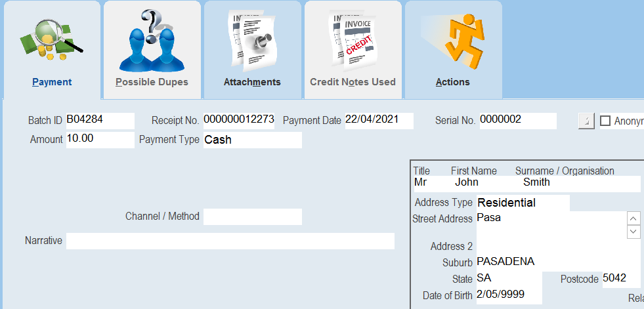
Task: Click the Date of Birth label
Action: 447,295
